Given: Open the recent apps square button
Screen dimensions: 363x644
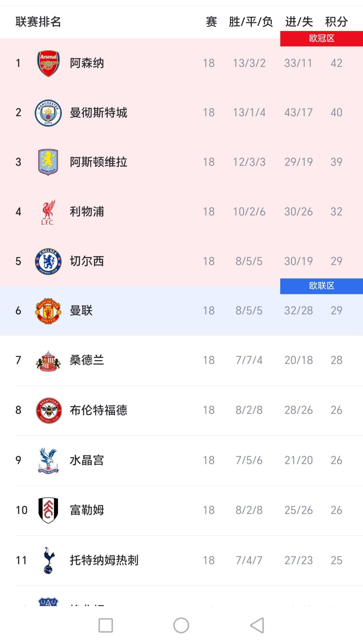Looking at the screenshot, I should coord(106,626).
